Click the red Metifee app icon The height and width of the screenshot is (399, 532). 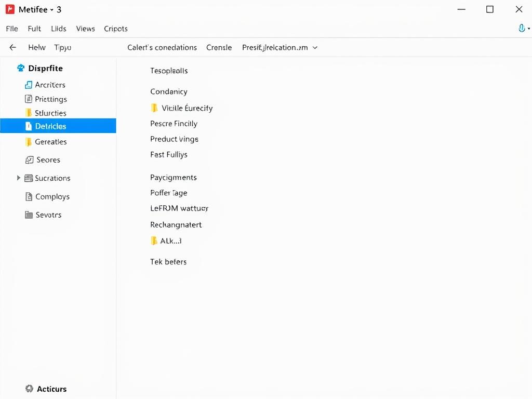point(10,9)
